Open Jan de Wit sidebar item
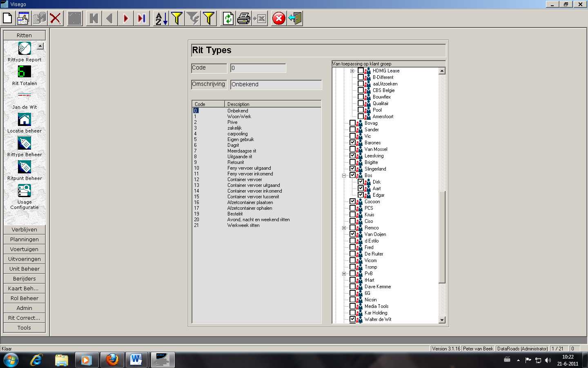588x368 pixels. (24, 99)
